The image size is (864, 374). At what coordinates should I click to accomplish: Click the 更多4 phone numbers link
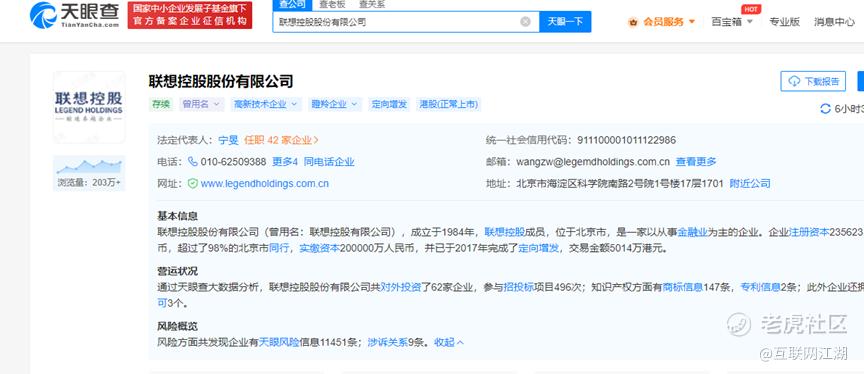pos(285,162)
